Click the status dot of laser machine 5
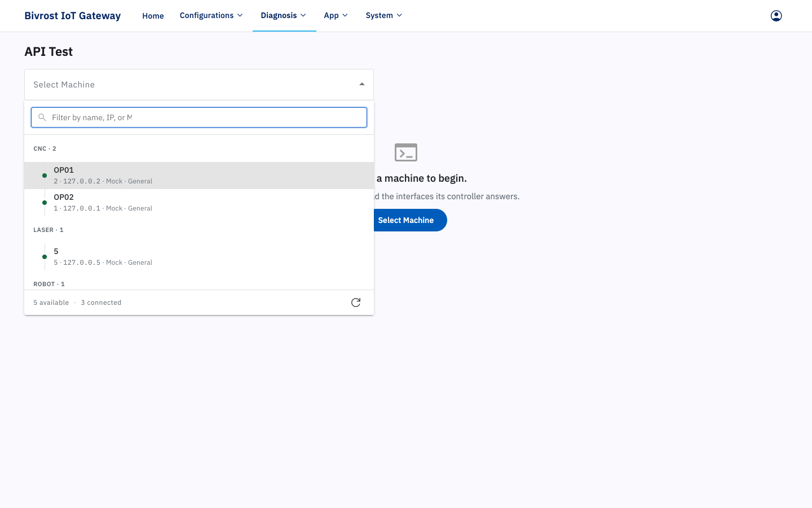812x508 pixels. pos(45,257)
